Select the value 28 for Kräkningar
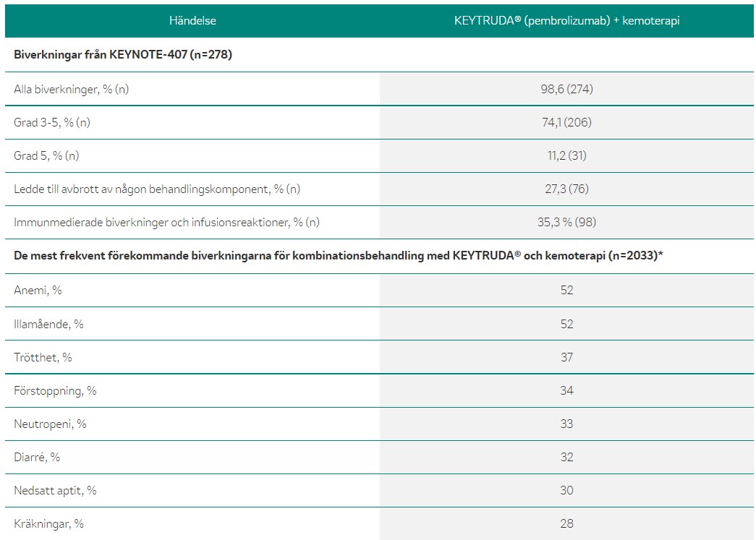 pyautogui.click(x=566, y=523)
